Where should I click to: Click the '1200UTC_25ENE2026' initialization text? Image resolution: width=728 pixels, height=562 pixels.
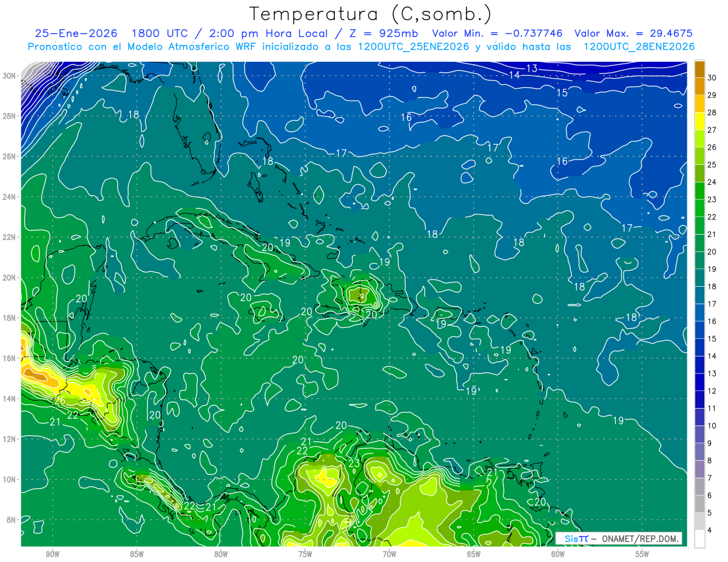point(413,47)
